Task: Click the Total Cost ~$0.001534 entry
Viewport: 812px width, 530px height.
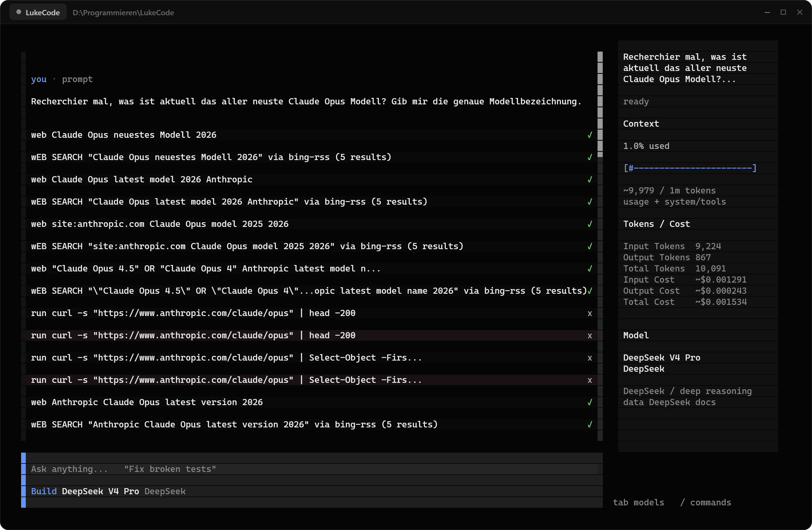Action: click(685, 302)
